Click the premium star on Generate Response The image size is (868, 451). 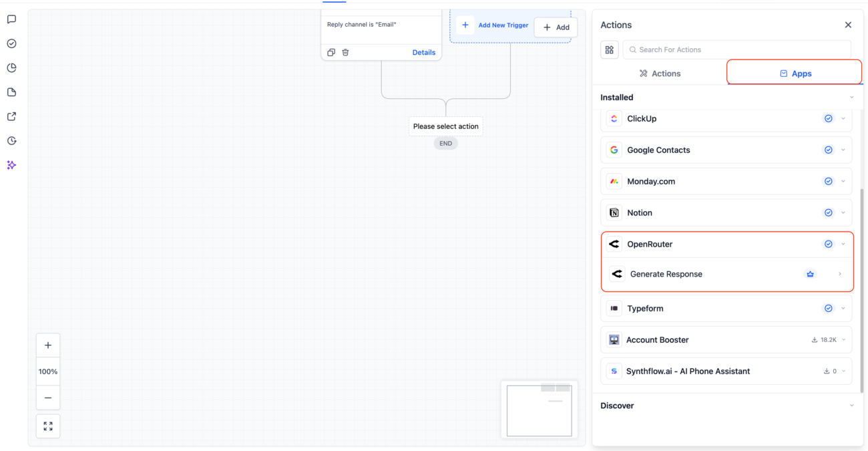(x=810, y=274)
